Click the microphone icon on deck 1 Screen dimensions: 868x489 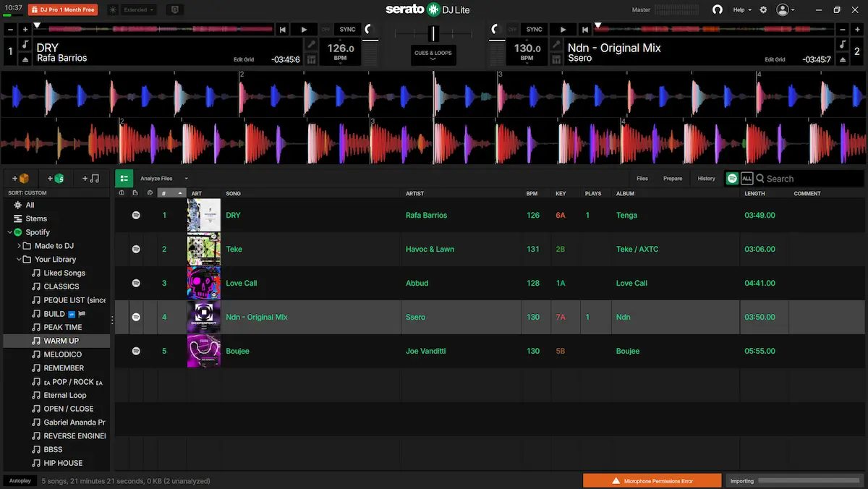click(311, 45)
